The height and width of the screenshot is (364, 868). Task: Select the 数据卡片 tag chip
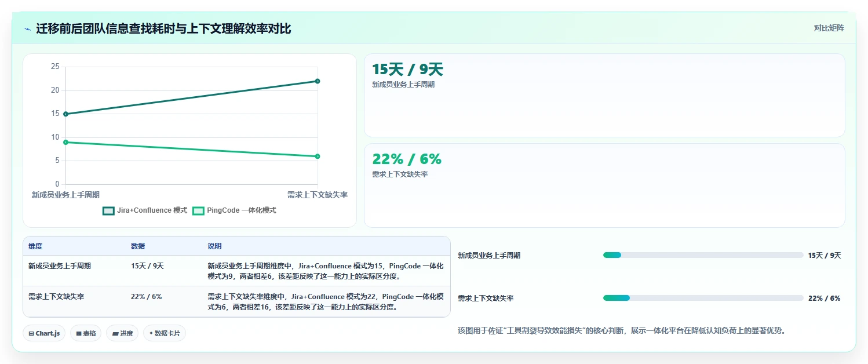pyautogui.click(x=165, y=333)
